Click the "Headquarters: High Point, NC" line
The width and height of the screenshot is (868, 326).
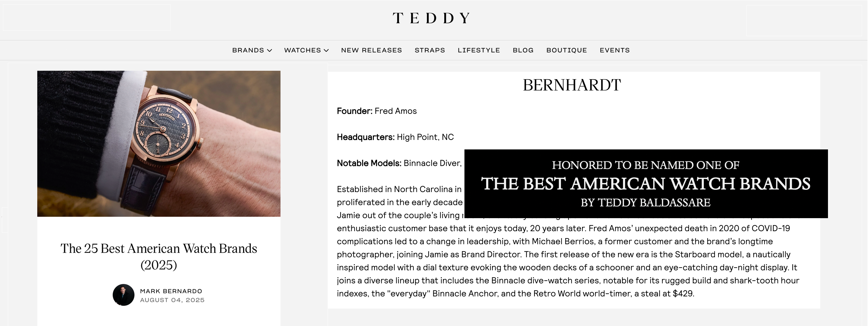pyautogui.click(x=395, y=137)
